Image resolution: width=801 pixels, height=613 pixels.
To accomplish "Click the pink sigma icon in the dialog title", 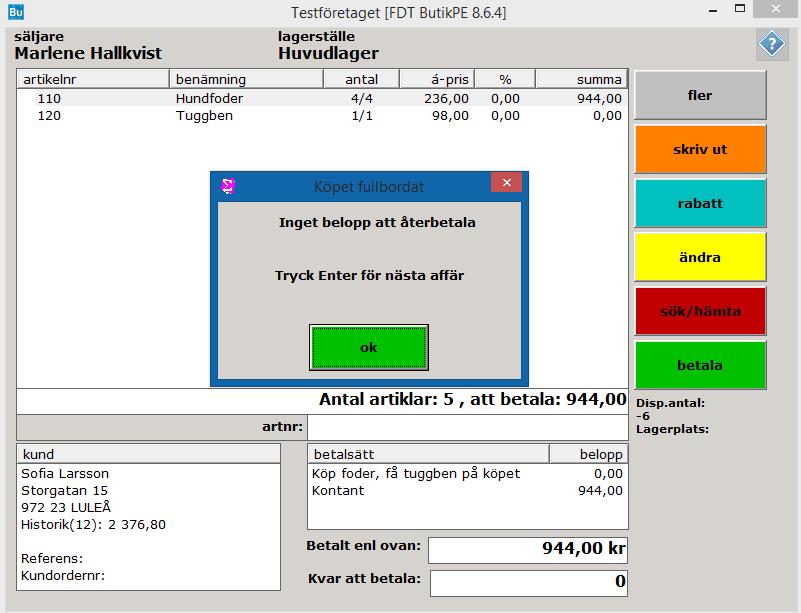I will coord(228,186).
